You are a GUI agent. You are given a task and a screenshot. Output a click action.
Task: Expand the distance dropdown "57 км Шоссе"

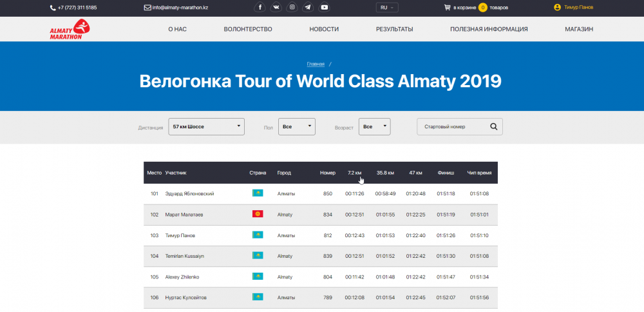[x=206, y=127]
